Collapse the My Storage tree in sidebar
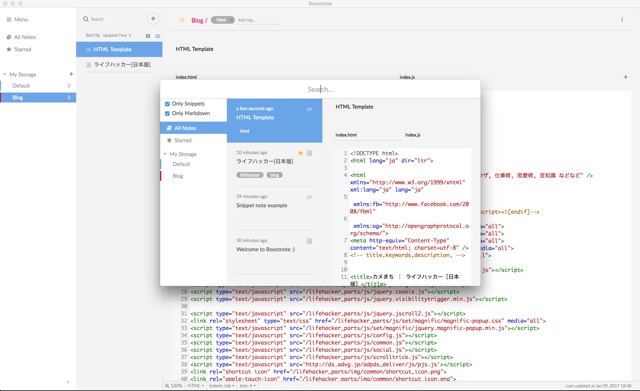640x391 pixels. (x=4, y=74)
